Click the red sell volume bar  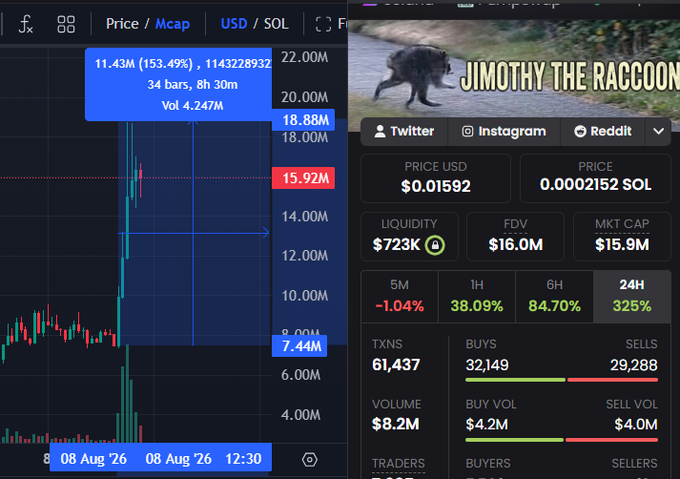[x=611, y=440]
